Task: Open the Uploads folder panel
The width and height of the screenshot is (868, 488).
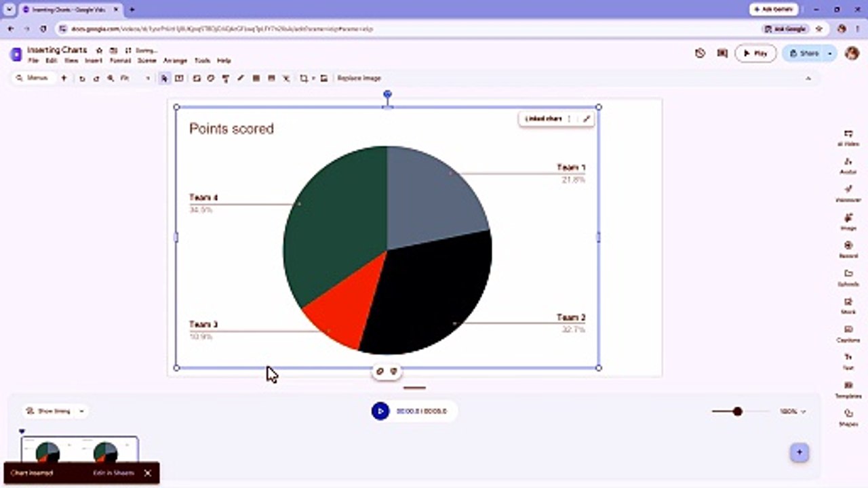Action: [848, 278]
